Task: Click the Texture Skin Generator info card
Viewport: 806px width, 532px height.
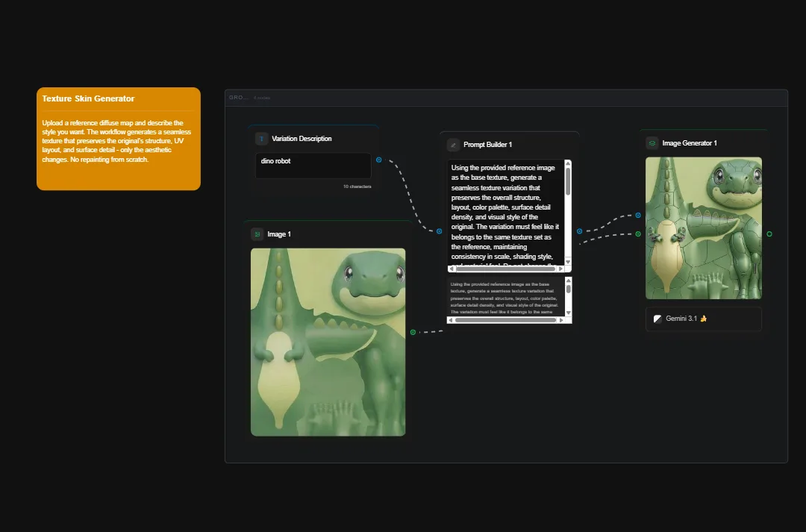Action: click(118, 138)
